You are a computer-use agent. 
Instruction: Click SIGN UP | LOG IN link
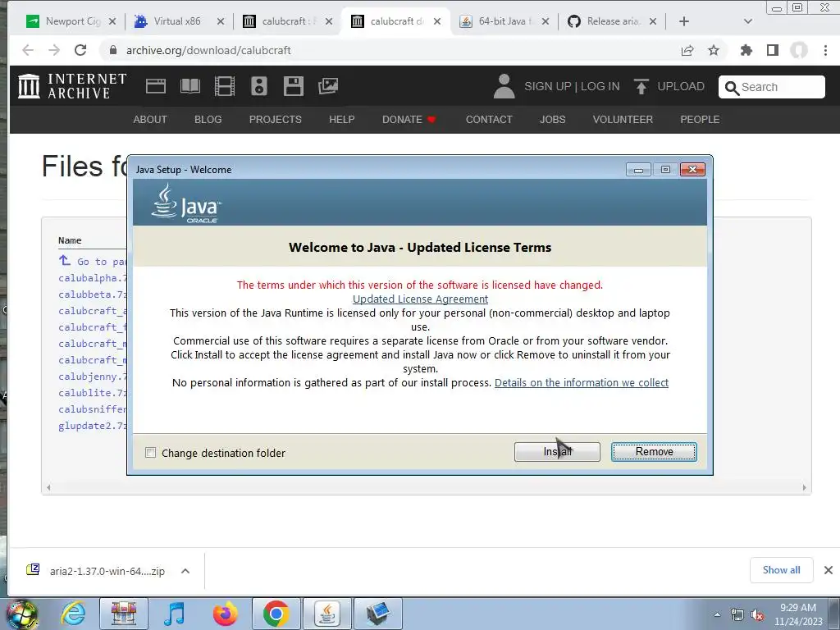point(572,86)
